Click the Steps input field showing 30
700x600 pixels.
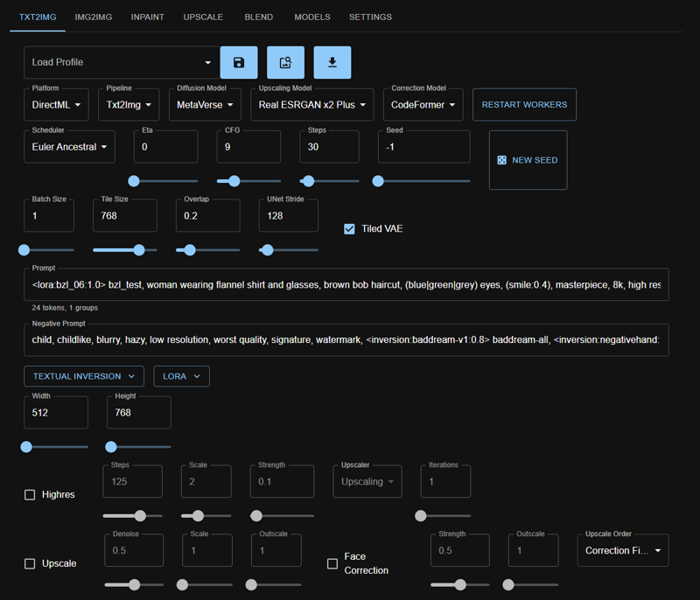pos(330,147)
